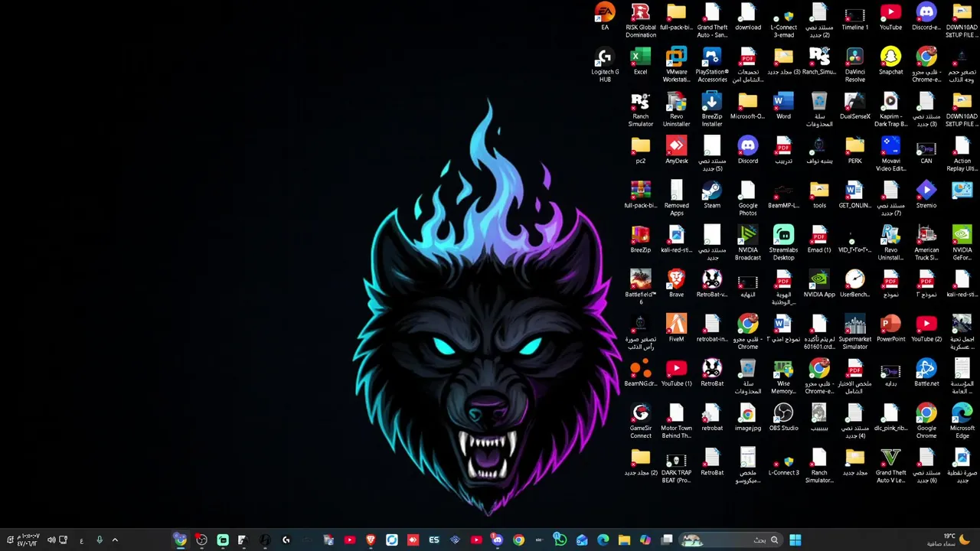Toggle the microphone tray icon

[99, 540]
